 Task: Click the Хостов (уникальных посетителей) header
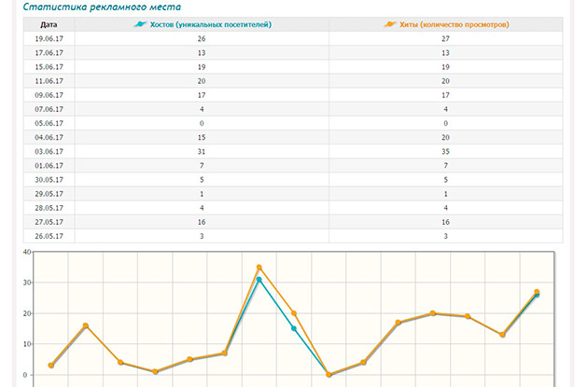211,25
